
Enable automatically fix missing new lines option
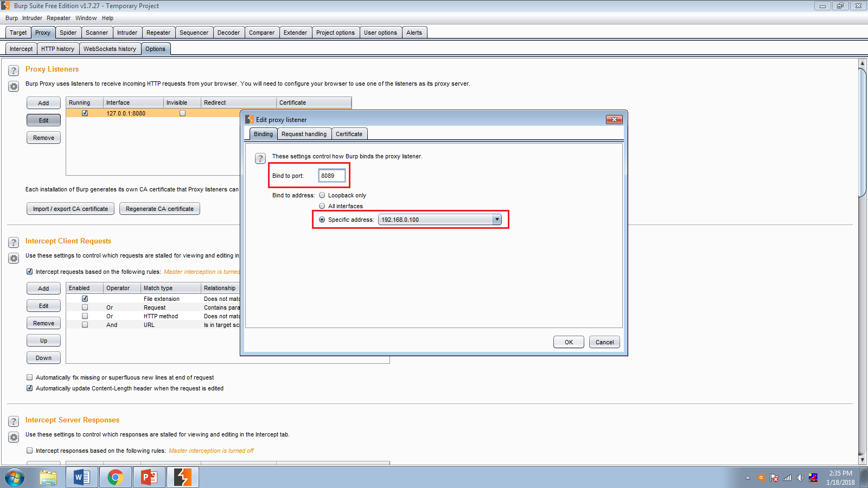click(x=30, y=377)
